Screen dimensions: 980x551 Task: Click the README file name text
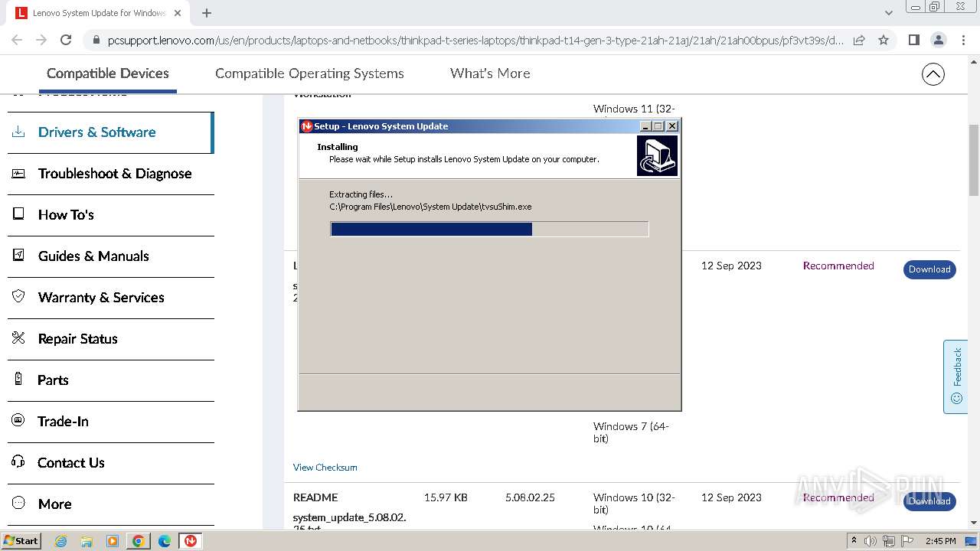[315, 497]
